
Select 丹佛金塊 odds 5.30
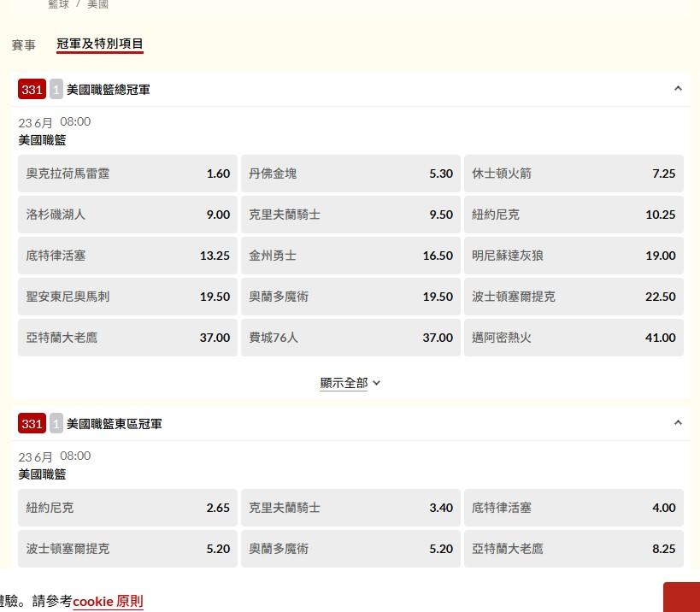click(x=350, y=174)
